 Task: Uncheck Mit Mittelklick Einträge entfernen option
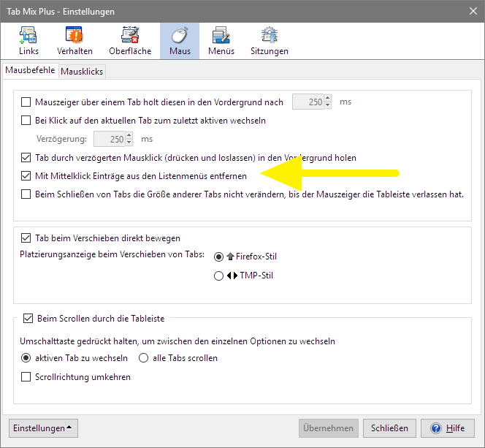click(x=26, y=176)
